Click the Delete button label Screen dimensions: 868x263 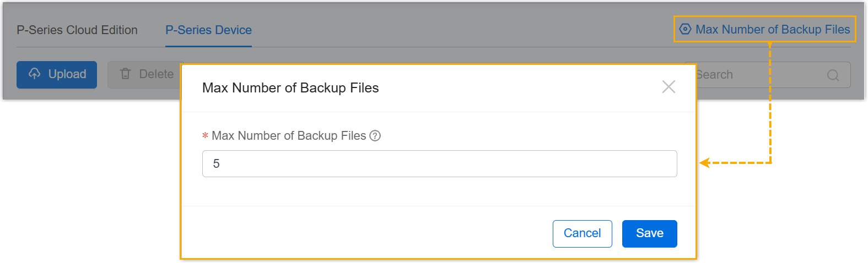[x=156, y=74]
